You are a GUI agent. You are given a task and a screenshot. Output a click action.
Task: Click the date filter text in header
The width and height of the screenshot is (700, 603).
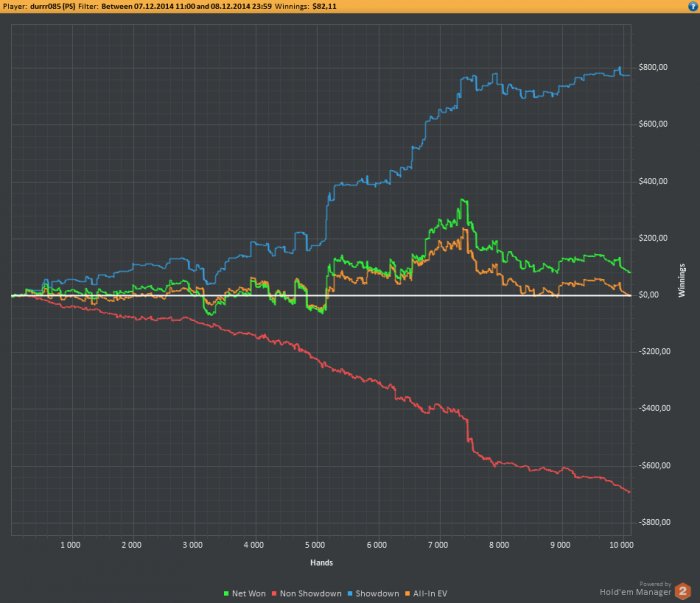187,6
